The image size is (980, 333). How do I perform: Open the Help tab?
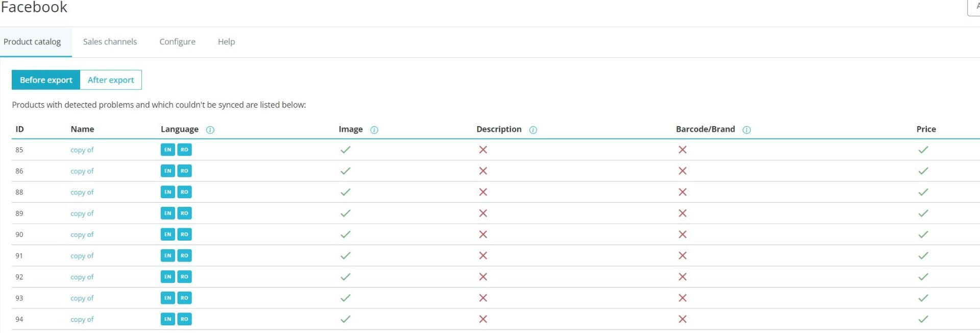[x=226, y=42]
